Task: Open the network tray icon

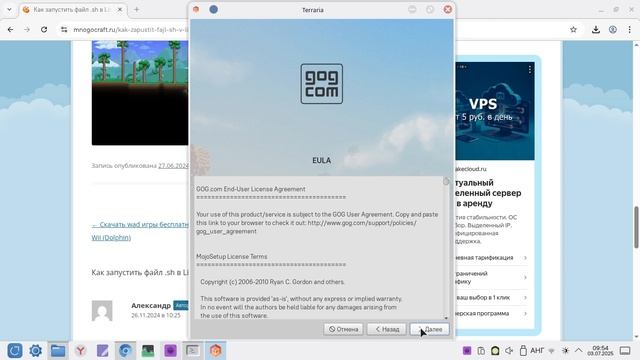Action: coord(551,351)
